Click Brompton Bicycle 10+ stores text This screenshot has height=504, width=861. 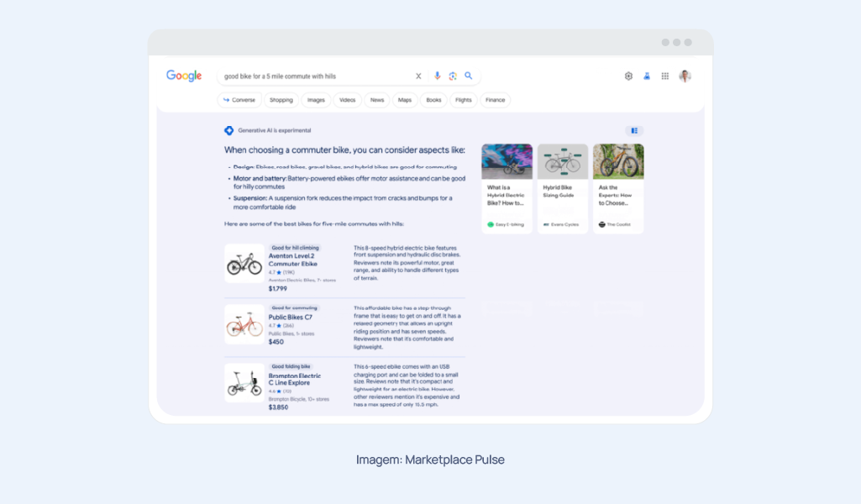(x=299, y=399)
